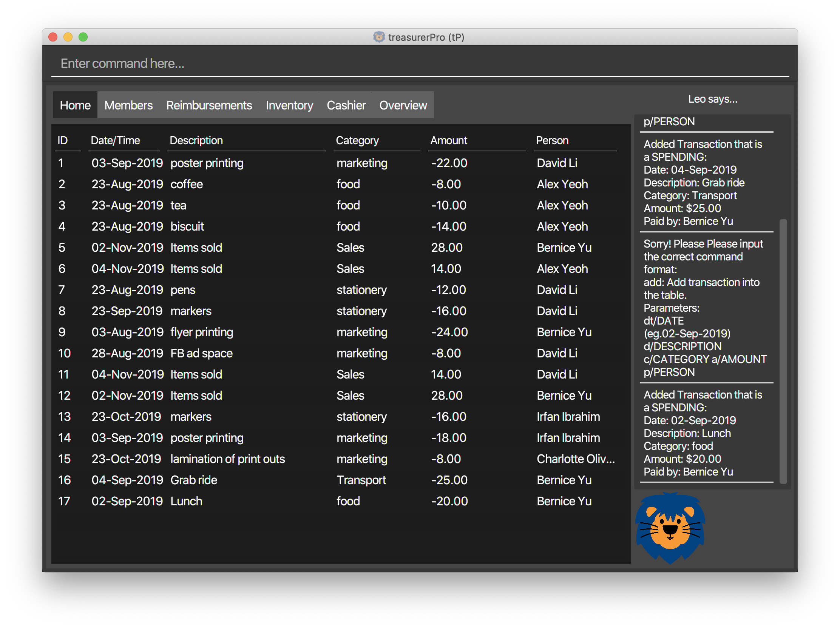The width and height of the screenshot is (840, 628).
Task: Click '-24.00' amount cell in row 9
Action: [x=449, y=332]
